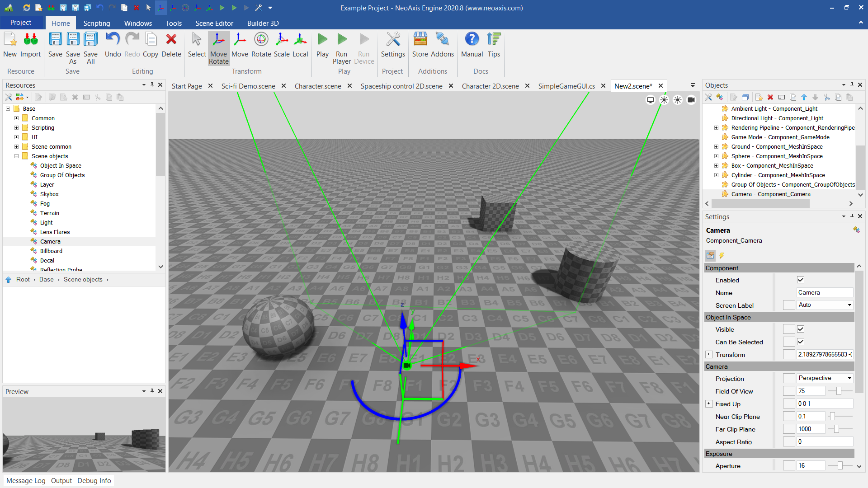
Task: Uncheck the Visible checkbox
Action: click(801, 329)
